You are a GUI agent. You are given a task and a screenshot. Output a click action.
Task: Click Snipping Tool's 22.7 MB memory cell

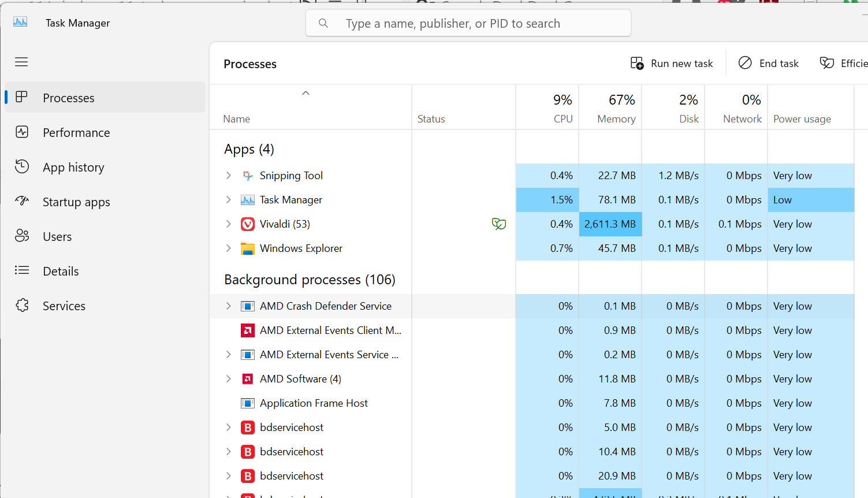610,176
